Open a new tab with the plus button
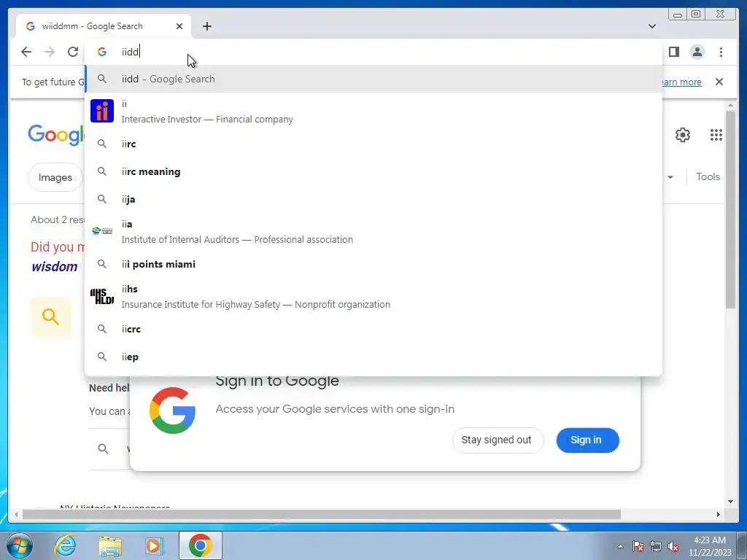This screenshot has width=747, height=560. point(206,26)
